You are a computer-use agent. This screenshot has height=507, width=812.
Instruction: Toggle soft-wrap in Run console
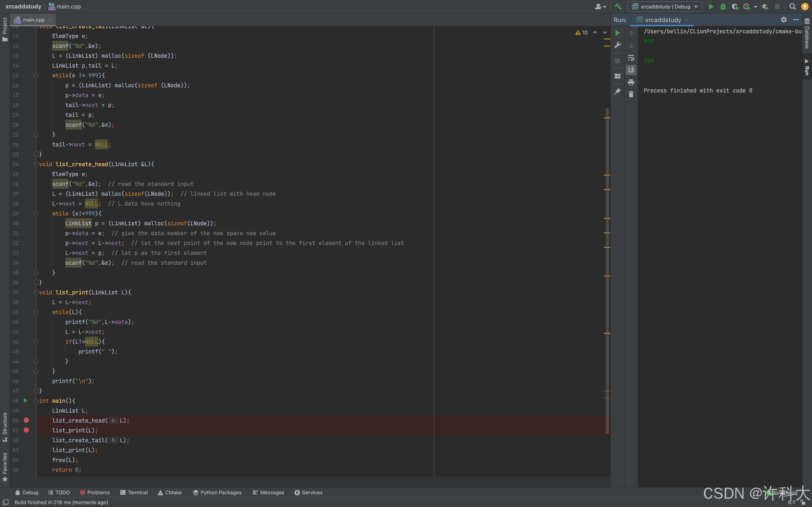click(x=631, y=58)
